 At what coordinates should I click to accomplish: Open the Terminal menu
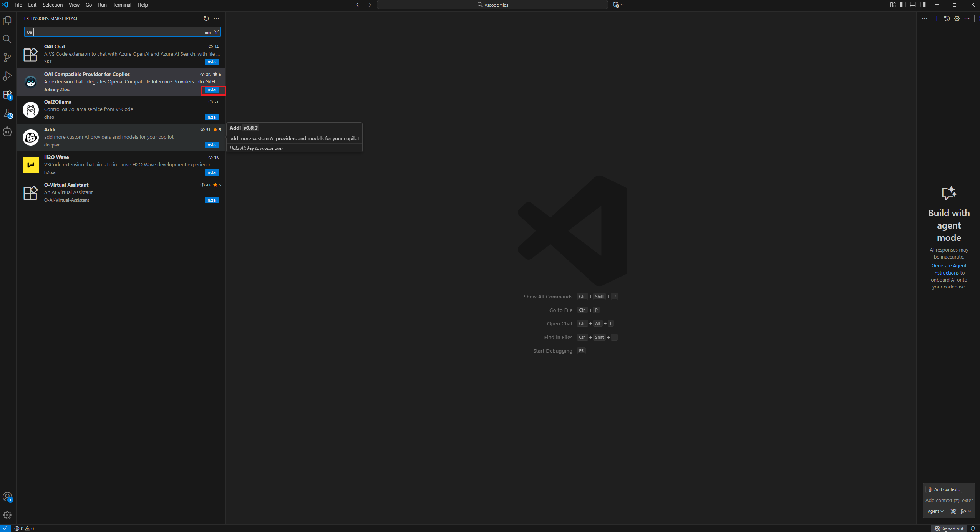(122, 5)
